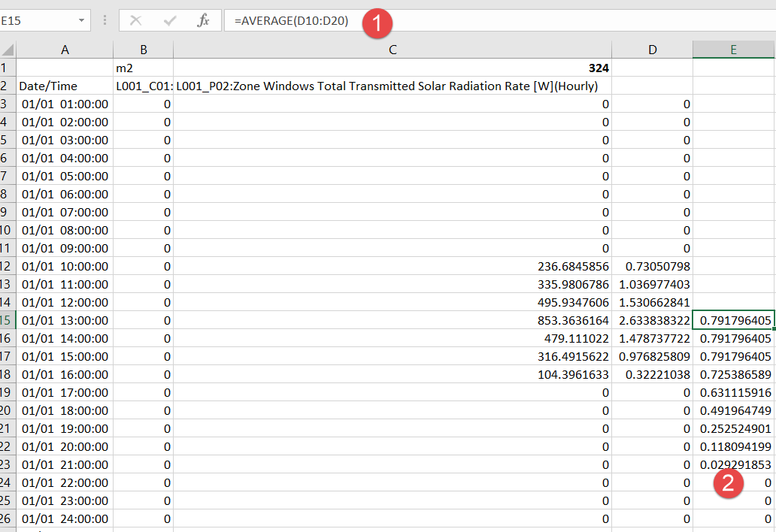Select date cell 01/01 06:00:00

tap(65, 194)
